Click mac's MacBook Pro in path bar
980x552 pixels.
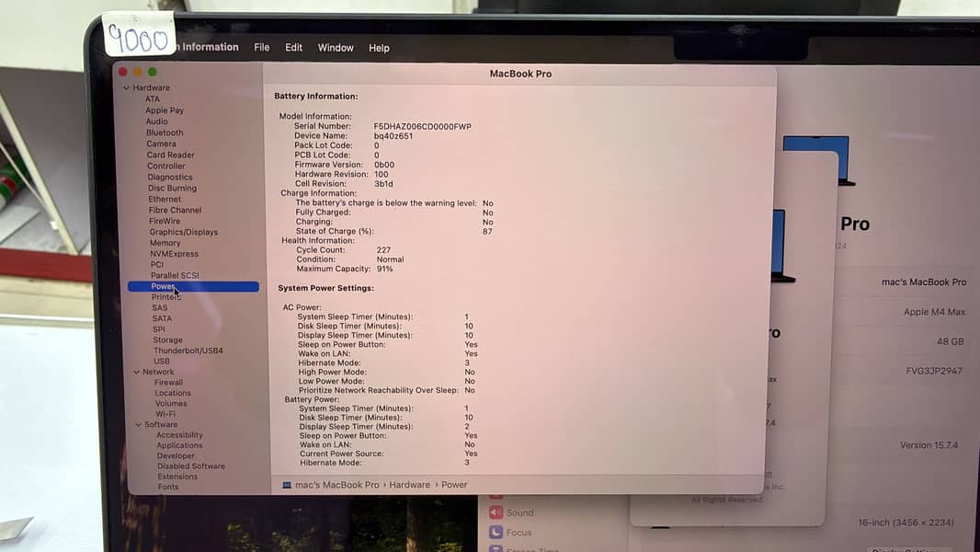336,485
